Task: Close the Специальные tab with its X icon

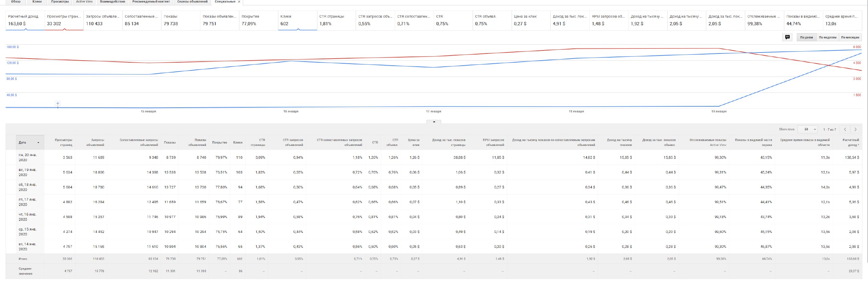Action: pyautogui.click(x=239, y=2)
